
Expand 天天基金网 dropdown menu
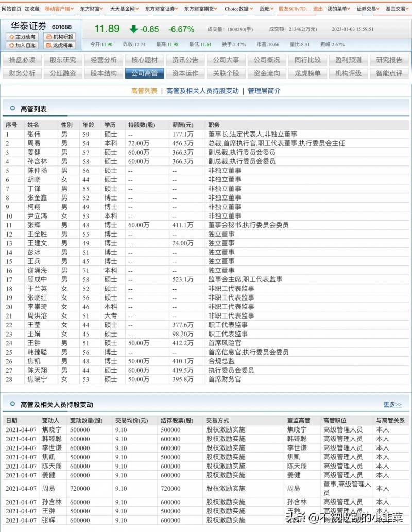pos(124,9)
